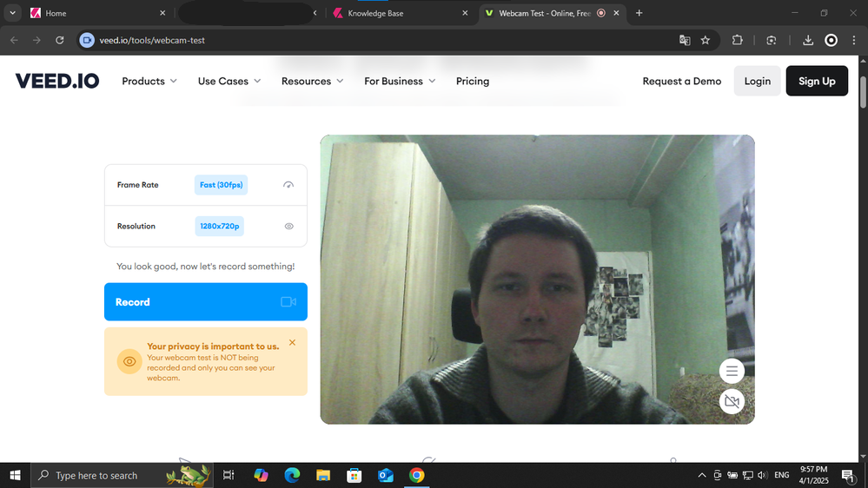This screenshot has width=868, height=488.
Task: Dismiss the privacy notice banner
Action: (292, 342)
